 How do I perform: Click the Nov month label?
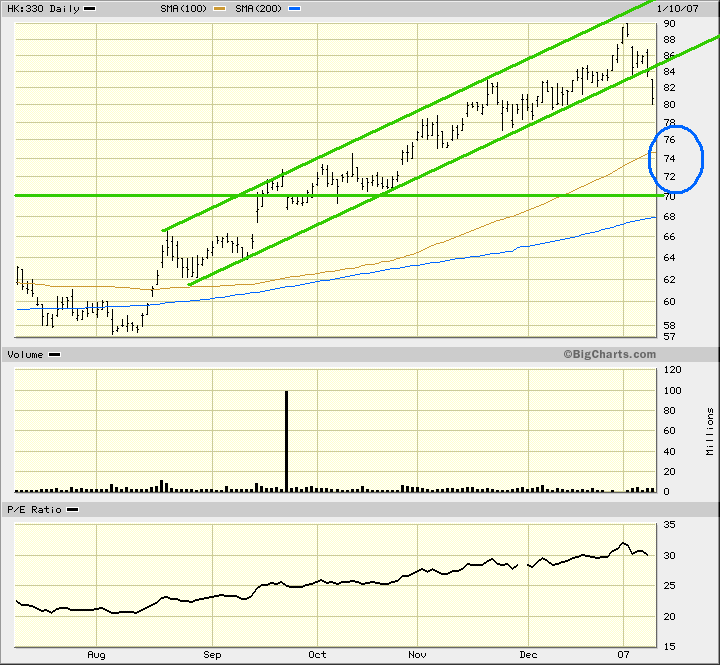point(417,654)
